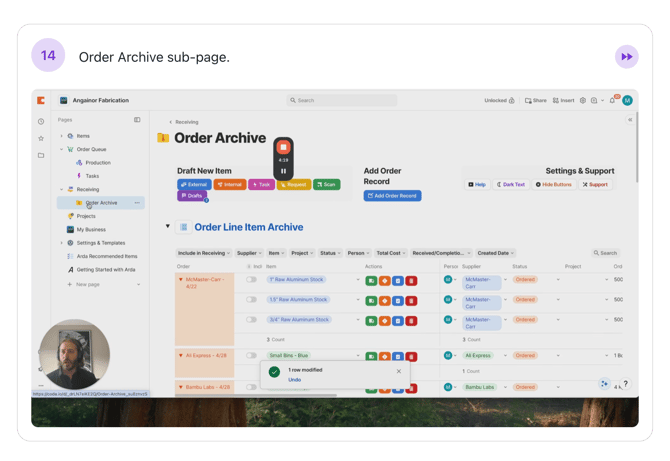This screenshot has width=670, height=461.
Task: Click the green action icon on the 1.5" Raw Aluminum row
Action: (x=371, y=300)
